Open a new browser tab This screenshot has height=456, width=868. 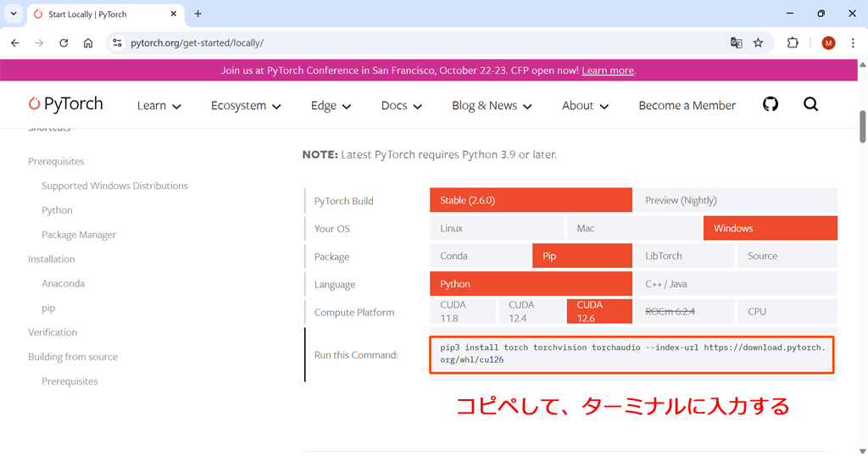[x=198, y=14]
